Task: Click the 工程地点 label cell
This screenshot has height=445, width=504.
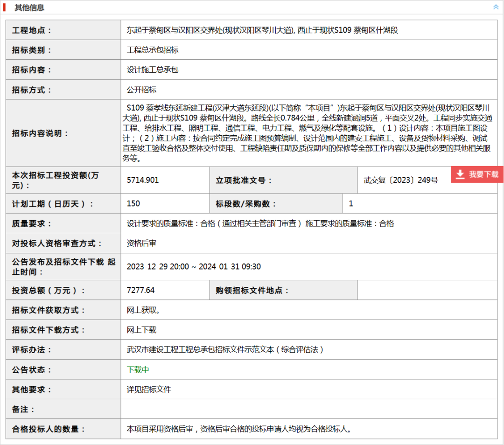Action: 63,30
